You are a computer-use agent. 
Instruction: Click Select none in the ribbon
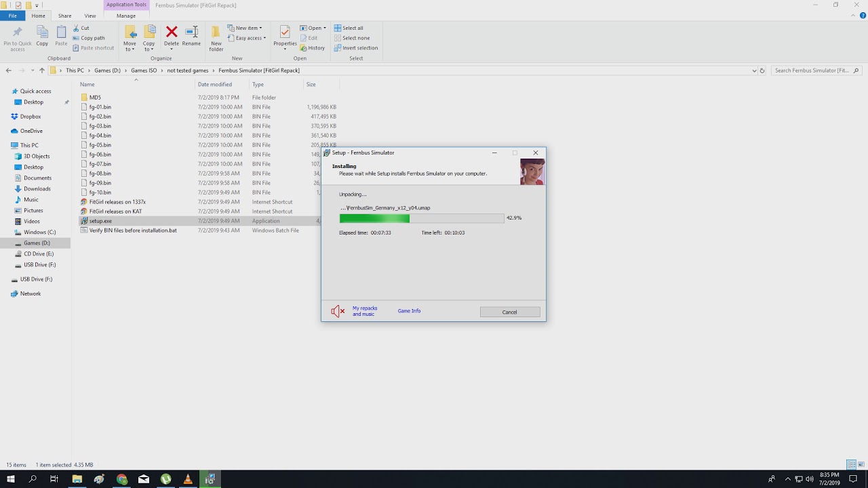pos(352,38)
